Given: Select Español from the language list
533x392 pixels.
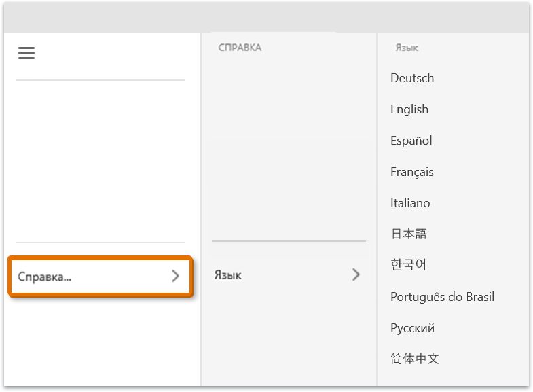Looking at the screenshot, I should (x=411, y=141).
